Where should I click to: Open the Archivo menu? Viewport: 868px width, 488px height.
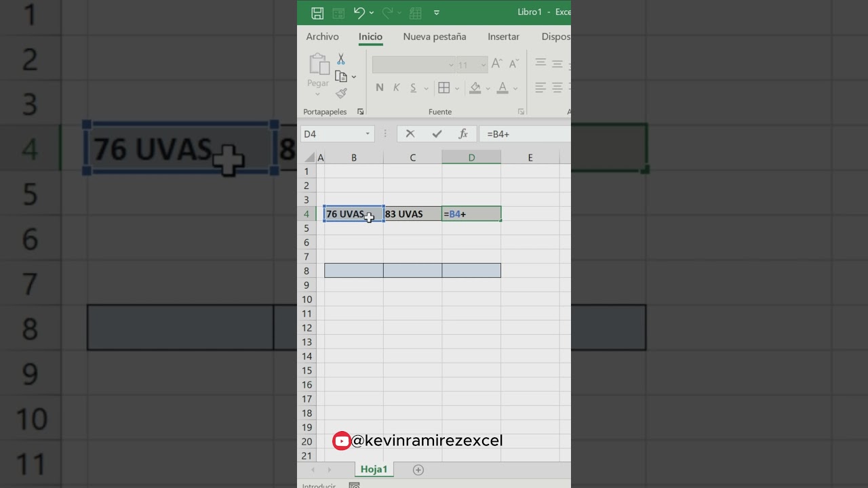tap(322, 37)
